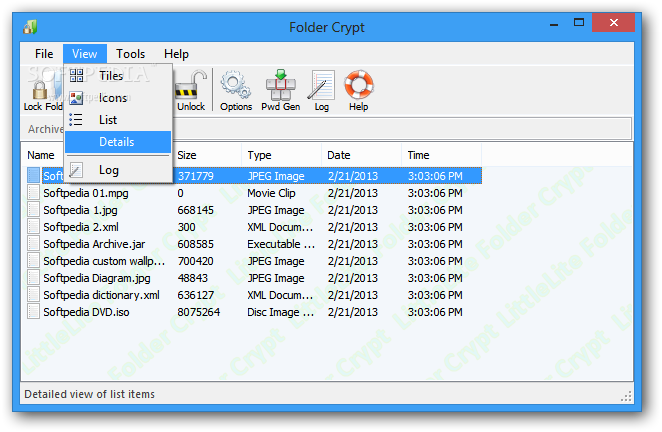Click the Disc Image ... type cell
The width and height of the screenshot is (662, 432).
click(x=280, y=312)
